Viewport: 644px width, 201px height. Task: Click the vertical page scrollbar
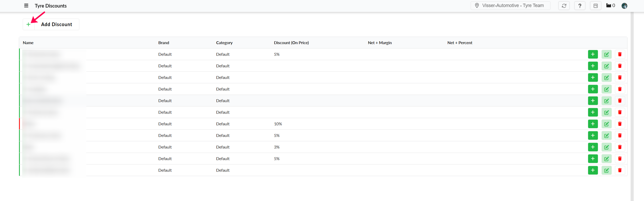pos(632,103)
